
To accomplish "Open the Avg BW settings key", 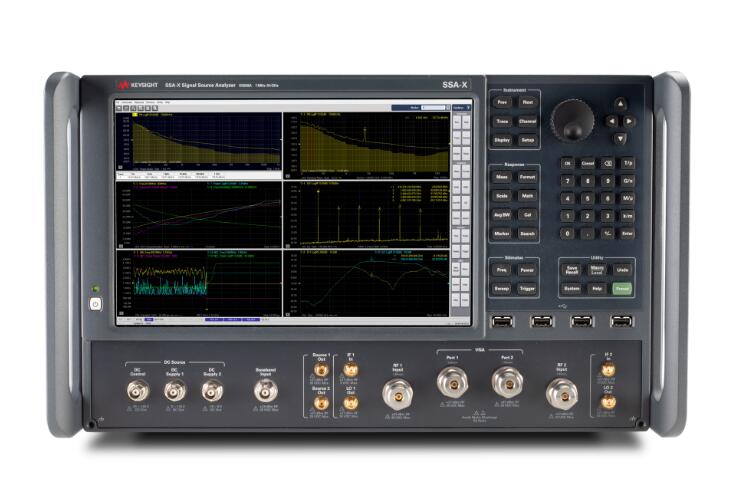I will pos(502,215).
